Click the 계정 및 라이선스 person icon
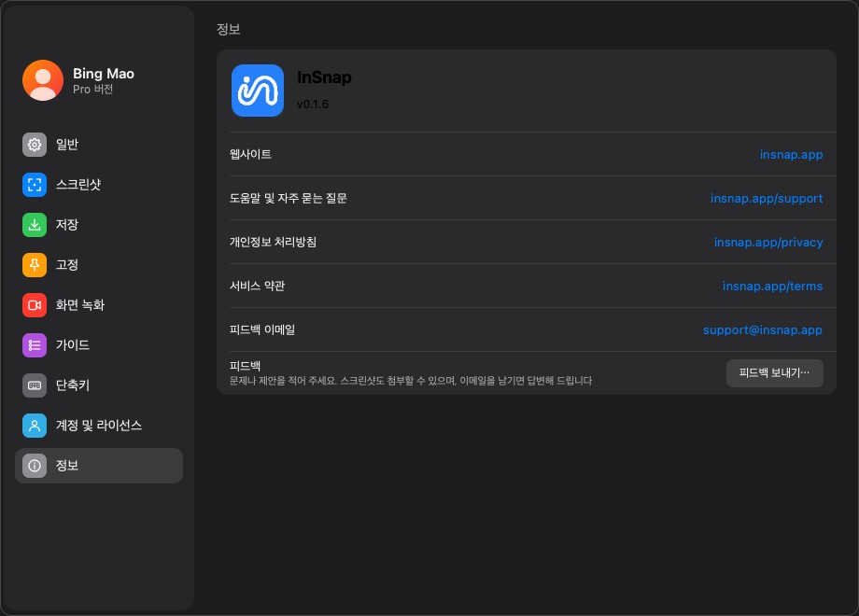The height and width of the screenshot is (616, 859). click(x=35, y=426)
